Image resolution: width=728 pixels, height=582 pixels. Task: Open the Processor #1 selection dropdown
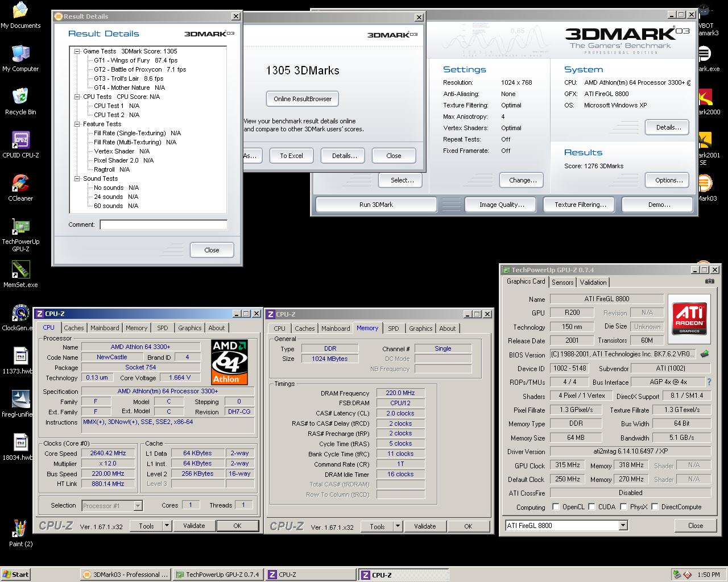[x=138, y=506]
